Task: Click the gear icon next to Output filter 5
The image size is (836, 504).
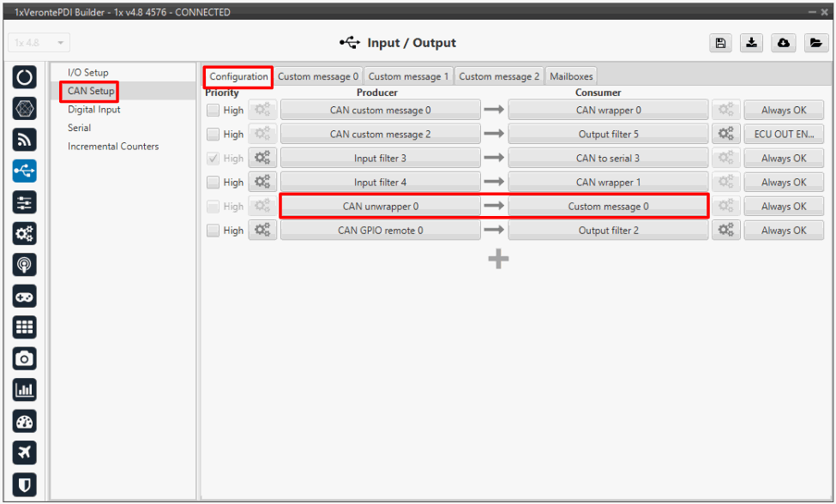Action: pos(725,135)
